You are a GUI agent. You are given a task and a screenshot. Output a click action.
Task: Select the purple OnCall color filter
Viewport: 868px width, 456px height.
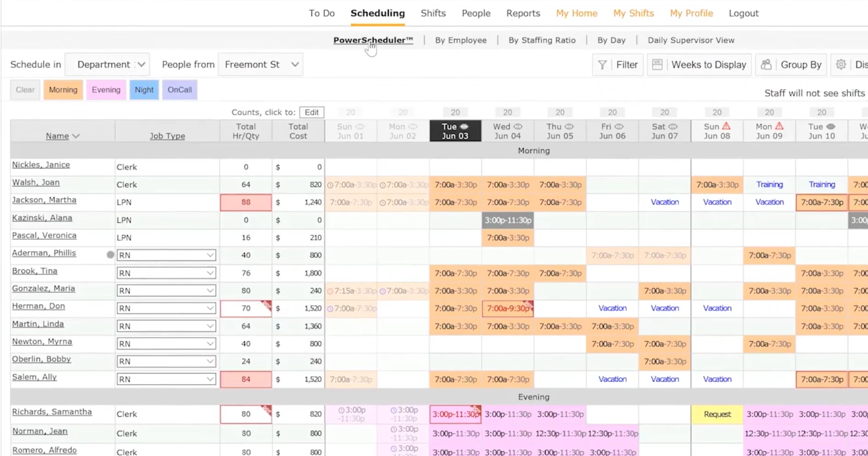point(179,90)
